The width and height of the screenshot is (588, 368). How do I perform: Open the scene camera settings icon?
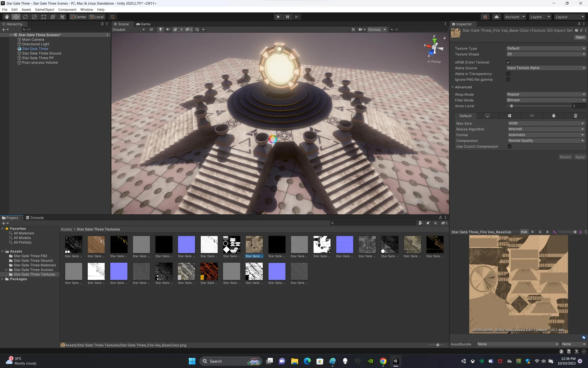click(361, 29)
